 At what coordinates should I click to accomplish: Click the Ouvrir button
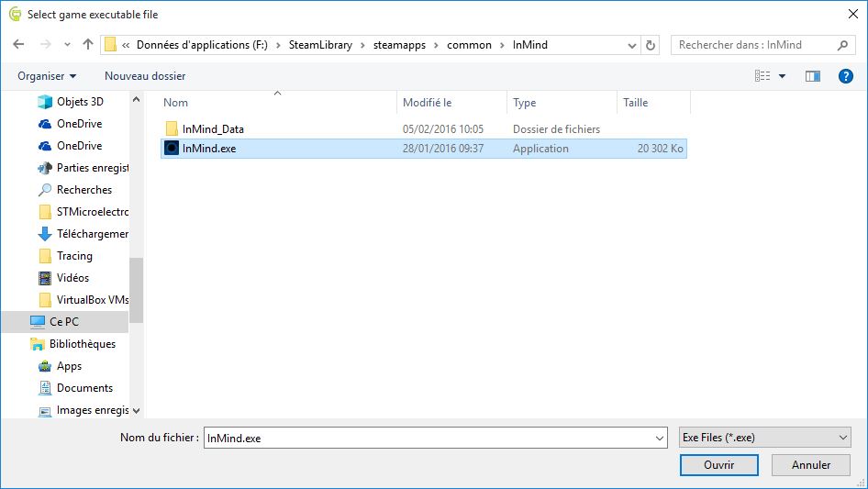[x=718, y=465]
